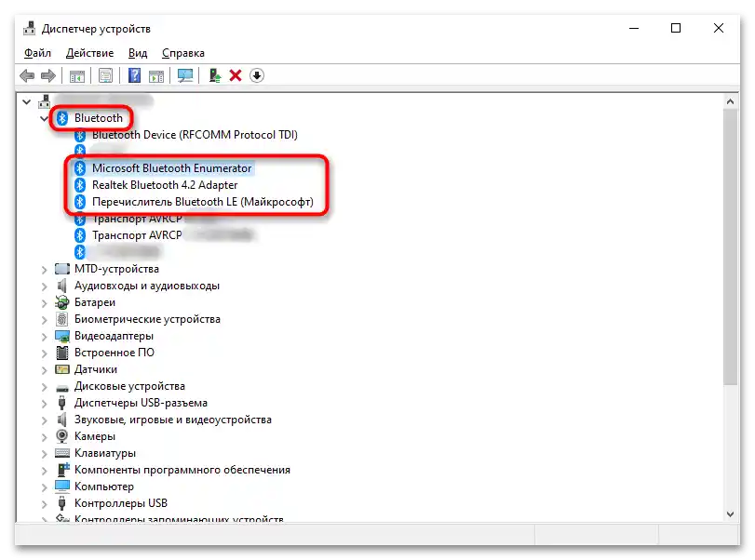Click the Bluetooth category icon
Image resolution: width=755 pixels, height=560 pixels.
[x=62, y=118]
